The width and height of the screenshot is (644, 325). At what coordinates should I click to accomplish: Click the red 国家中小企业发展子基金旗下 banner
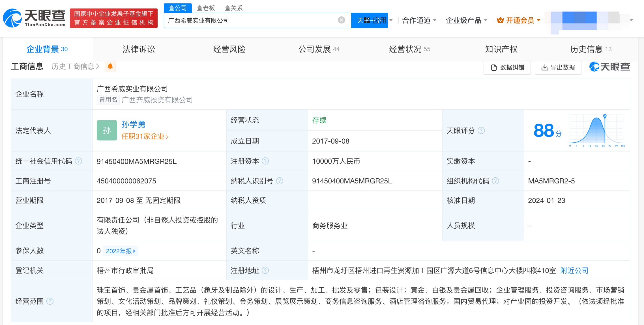click(114, 18)
